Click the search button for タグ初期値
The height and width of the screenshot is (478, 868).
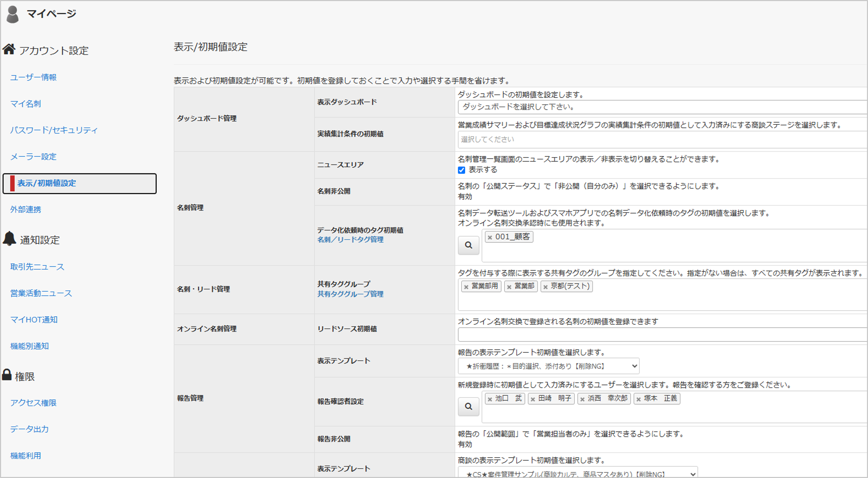(x=468, y=245)
